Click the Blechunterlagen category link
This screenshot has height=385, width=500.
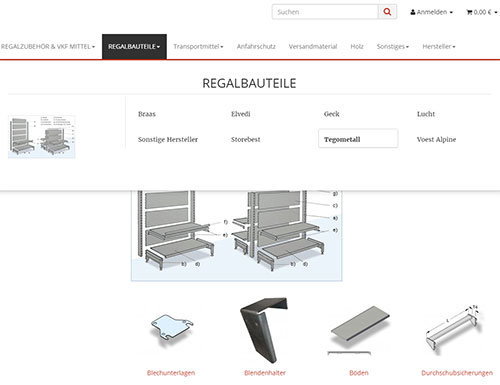coord(171,373)
